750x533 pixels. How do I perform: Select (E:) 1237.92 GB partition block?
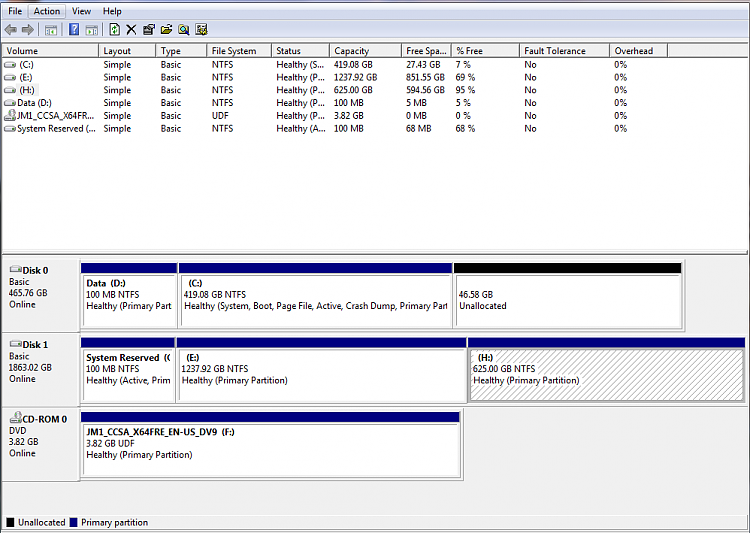click(322, 369)
